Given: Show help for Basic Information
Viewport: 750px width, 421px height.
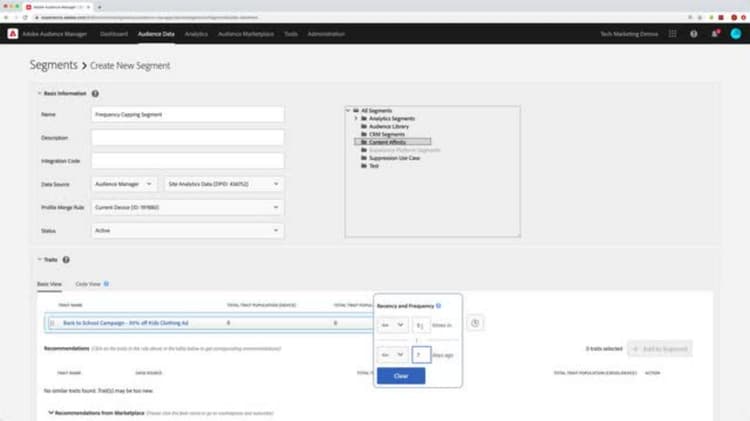Looking at the screenshot, I should coord(95,93).
